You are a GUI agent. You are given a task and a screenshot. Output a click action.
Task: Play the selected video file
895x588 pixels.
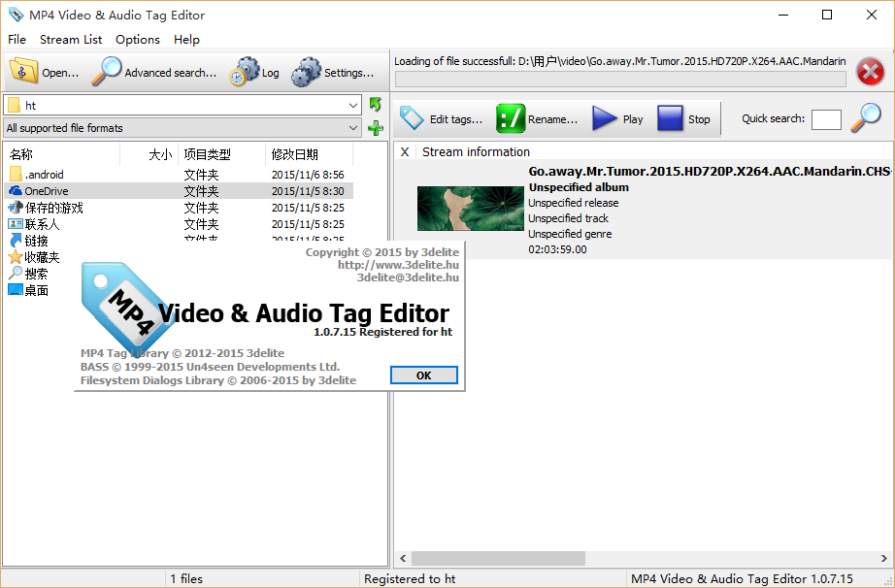tap(606, 118)
